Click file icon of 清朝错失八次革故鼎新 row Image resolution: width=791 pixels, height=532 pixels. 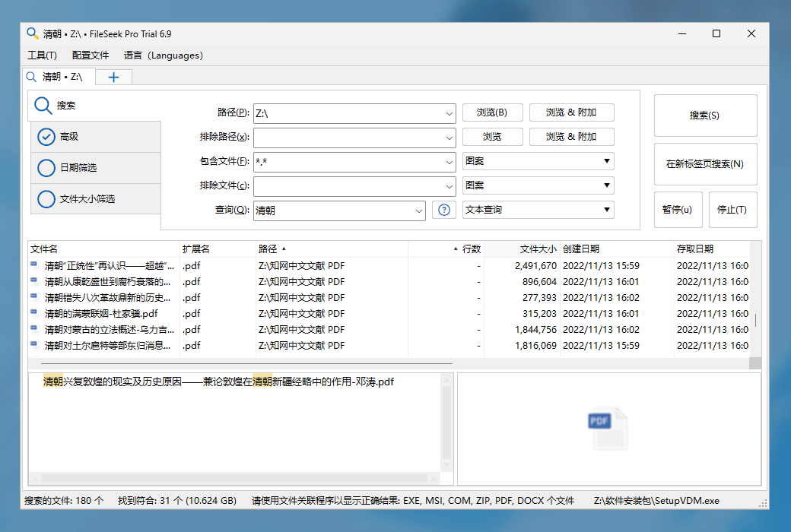(35, 297)
